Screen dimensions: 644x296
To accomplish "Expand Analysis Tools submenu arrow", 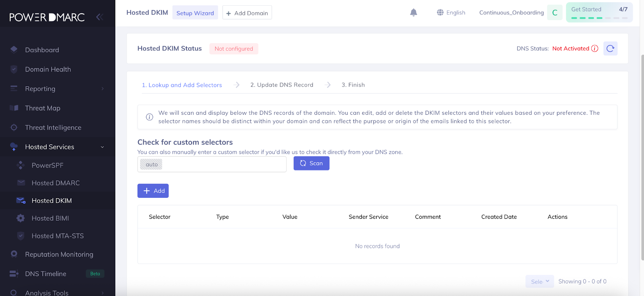I will [x=103, y=293].
